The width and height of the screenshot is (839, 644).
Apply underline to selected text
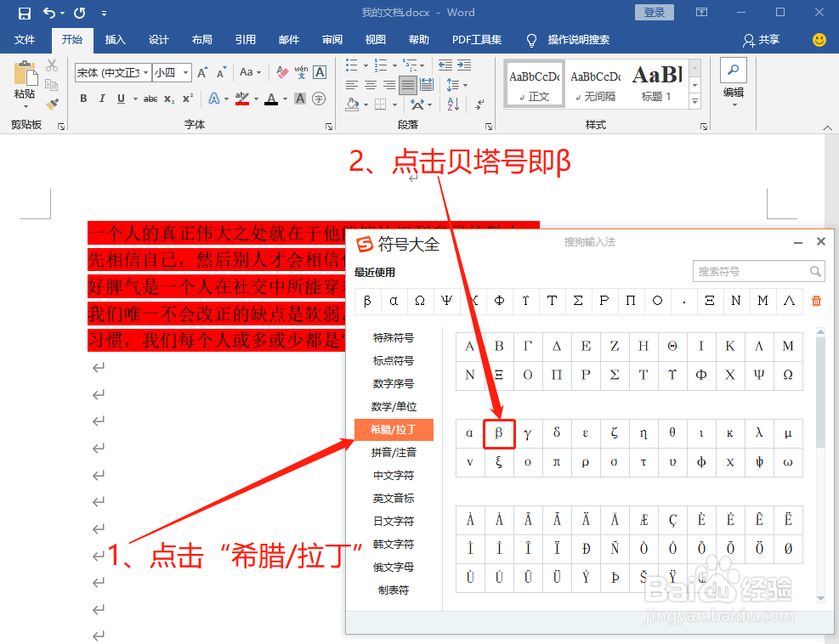[x=121, y=99]
